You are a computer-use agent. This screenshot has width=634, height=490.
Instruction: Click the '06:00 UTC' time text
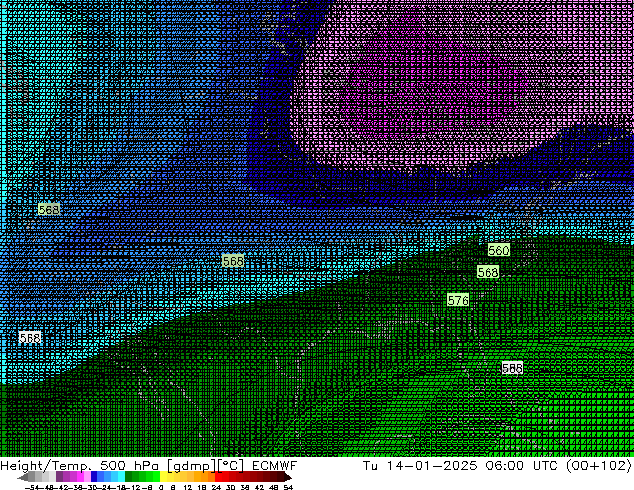pos(524,465)
